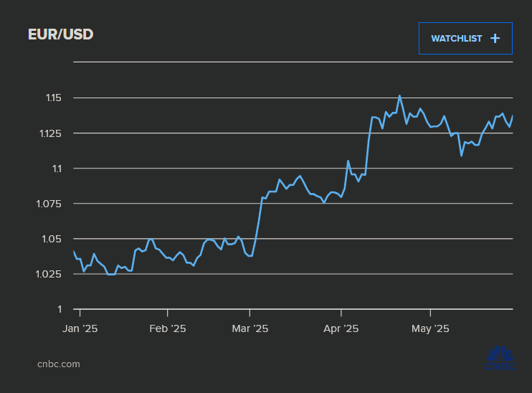
Task: Select the EUR/USD chart title
Action: [x=60, y=34]
